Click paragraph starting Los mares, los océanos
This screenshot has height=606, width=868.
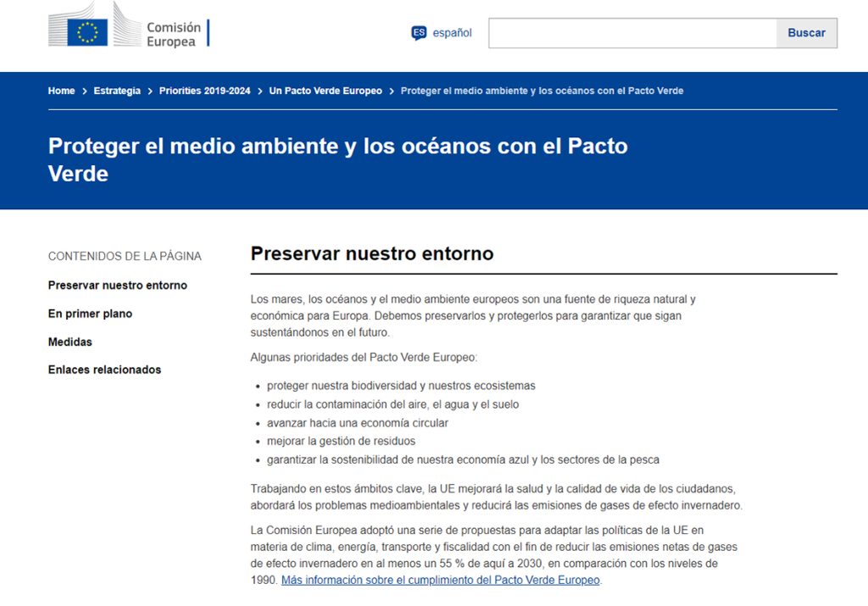[x=473, y=316]
